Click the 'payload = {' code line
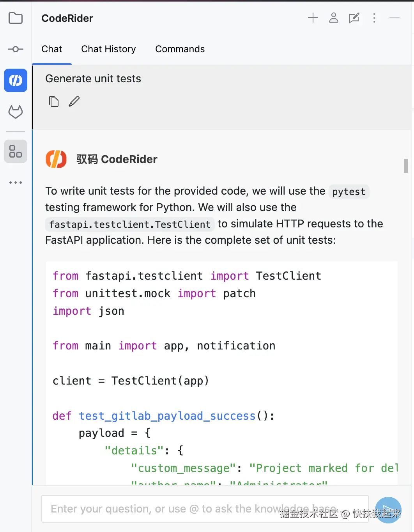The image size is (414, 532). (115, 433)
